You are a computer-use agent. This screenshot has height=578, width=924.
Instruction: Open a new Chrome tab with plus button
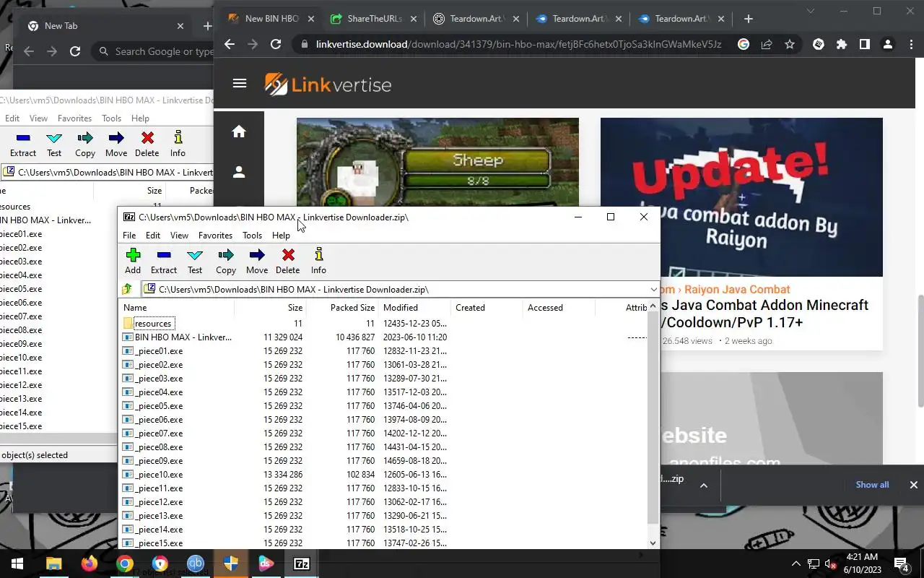coord(749,19)
